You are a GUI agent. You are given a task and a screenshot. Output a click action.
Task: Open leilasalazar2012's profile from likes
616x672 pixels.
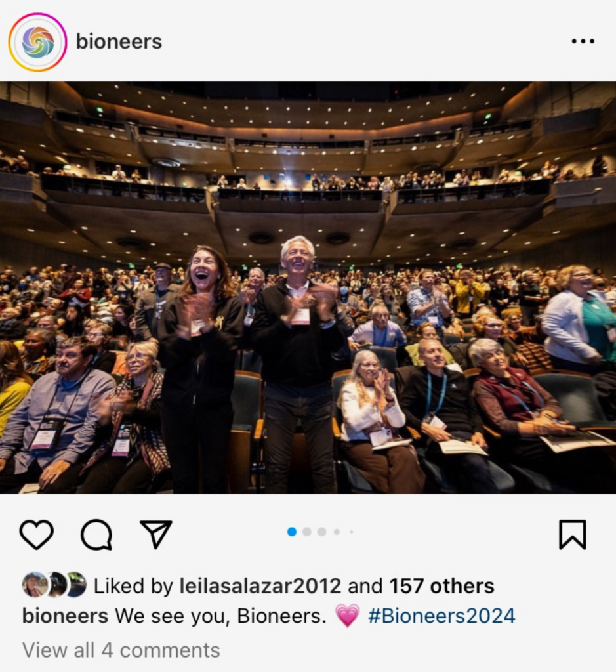[x=260, y=586]
